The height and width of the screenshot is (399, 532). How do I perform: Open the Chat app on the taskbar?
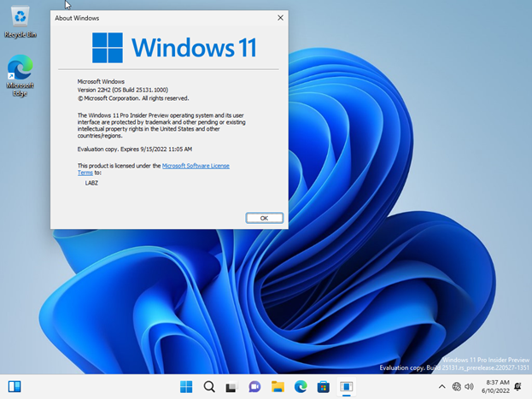click(x=254, y=386)
